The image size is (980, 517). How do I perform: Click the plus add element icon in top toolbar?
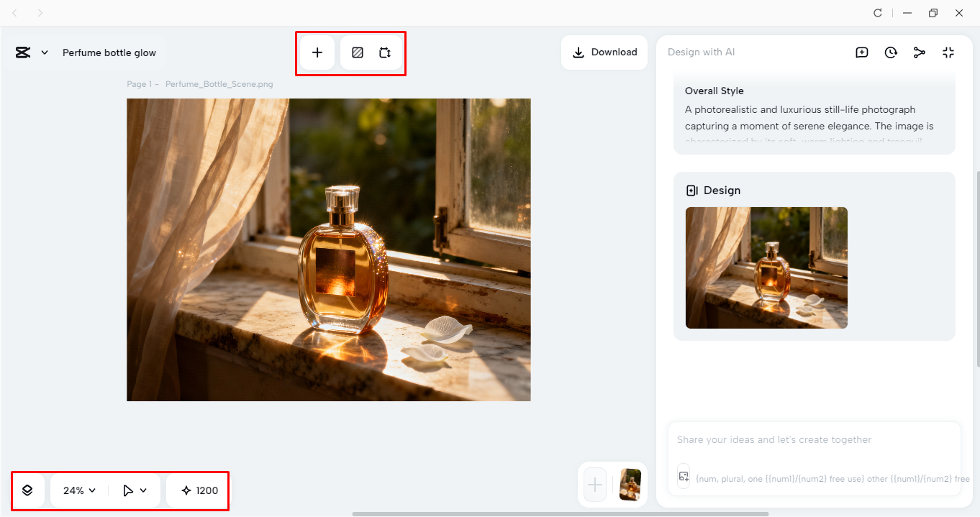317,52
